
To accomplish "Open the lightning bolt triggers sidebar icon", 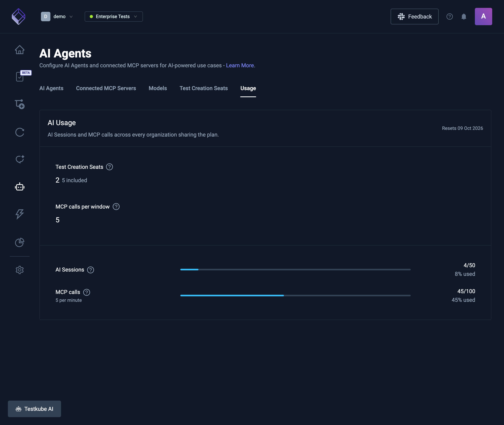I will 19,214.
